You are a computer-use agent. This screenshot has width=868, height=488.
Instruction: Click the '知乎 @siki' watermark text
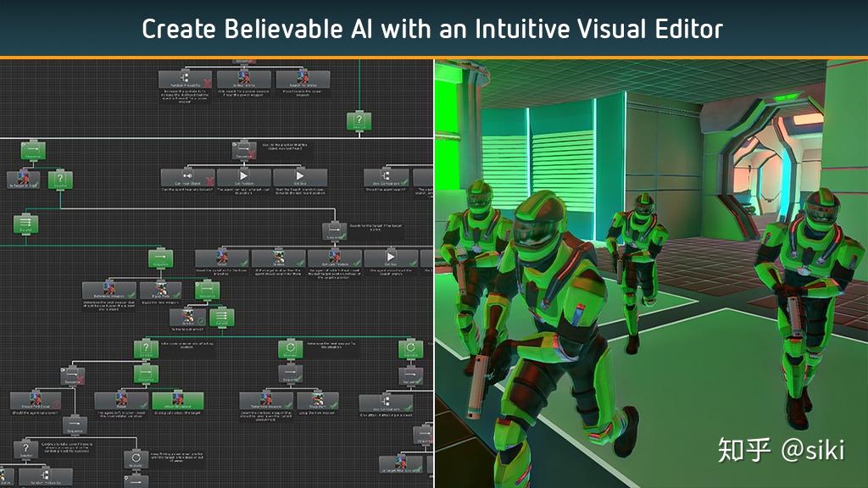(781, 449)
